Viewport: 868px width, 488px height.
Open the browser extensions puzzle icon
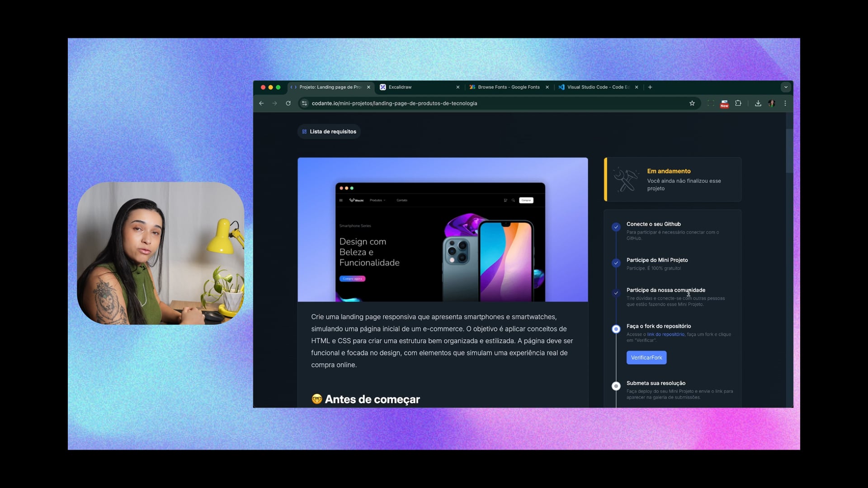[x=738, y=103]
